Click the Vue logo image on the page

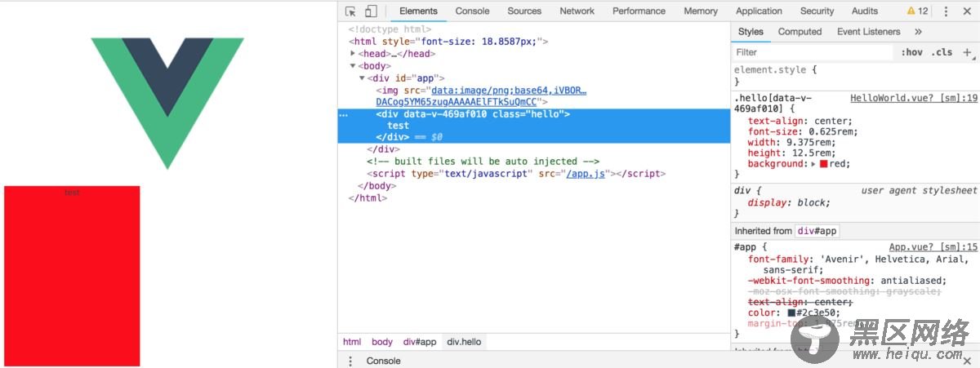coord(167,104)
